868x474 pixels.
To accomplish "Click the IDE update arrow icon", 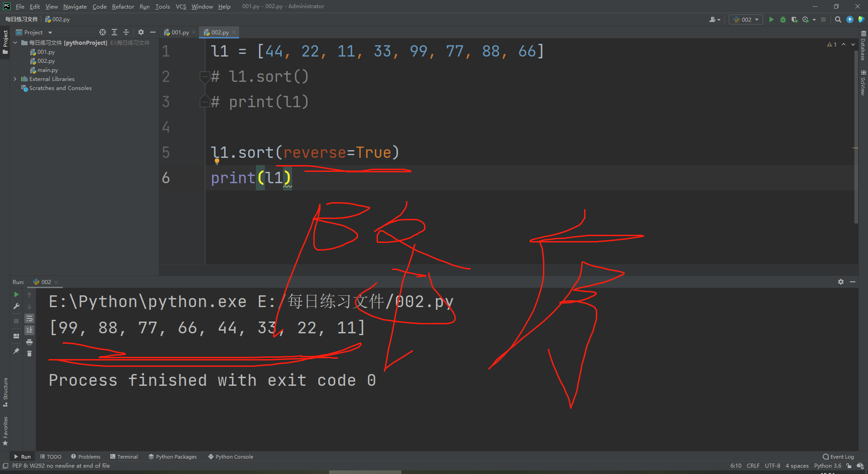I will (850, 19).
